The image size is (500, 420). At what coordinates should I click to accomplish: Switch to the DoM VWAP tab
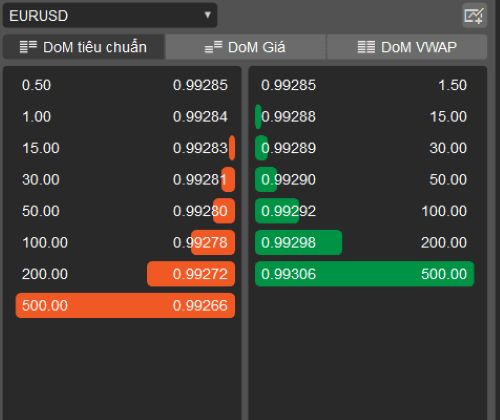tap(407, 47)
